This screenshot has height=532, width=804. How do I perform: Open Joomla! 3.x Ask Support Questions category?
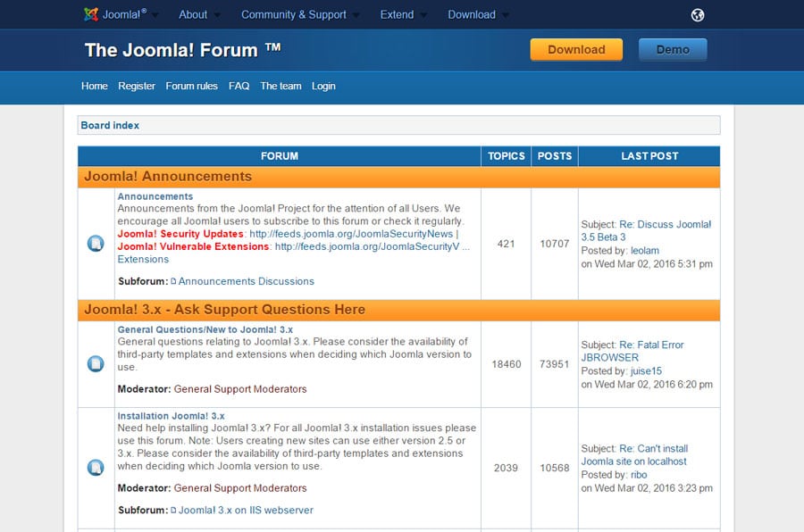[224, 310]
